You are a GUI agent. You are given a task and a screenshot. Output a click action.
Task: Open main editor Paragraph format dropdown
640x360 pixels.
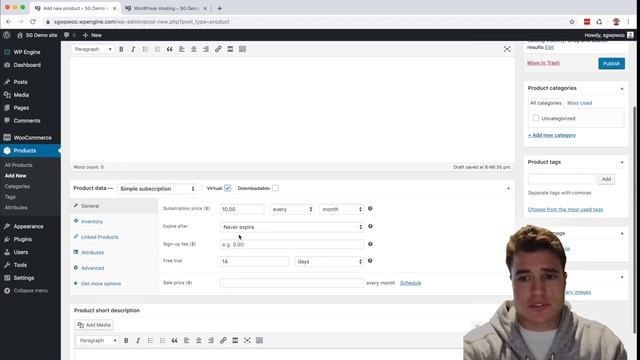93,49
